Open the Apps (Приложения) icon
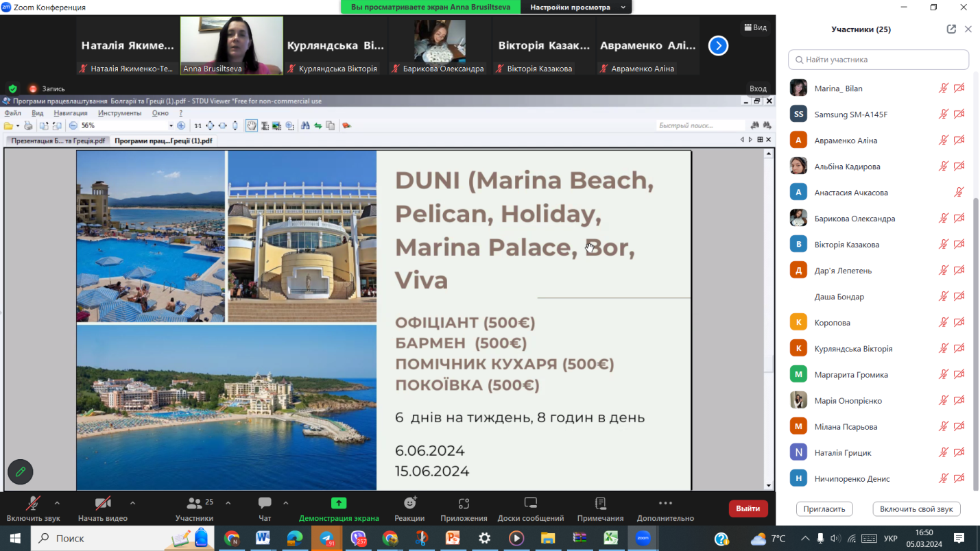 (x=464, y=504)
